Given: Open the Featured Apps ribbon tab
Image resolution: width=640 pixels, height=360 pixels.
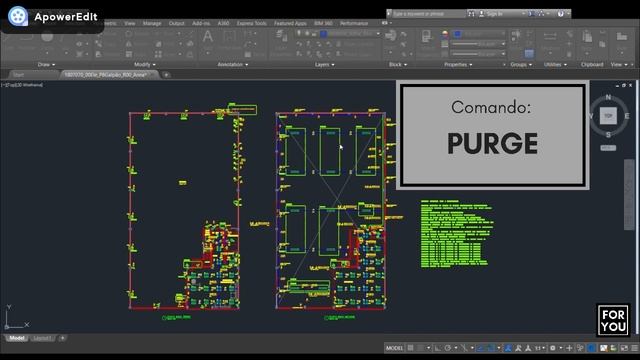Looking at the screenshot, I should [x=290, y=23].
